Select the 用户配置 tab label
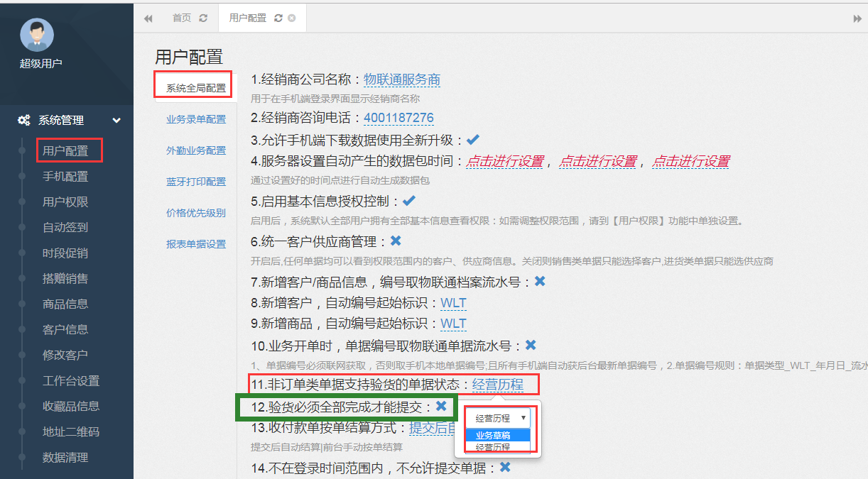Image resolution: width=868 pixels, height=479 pixels. tap(248, 18)
